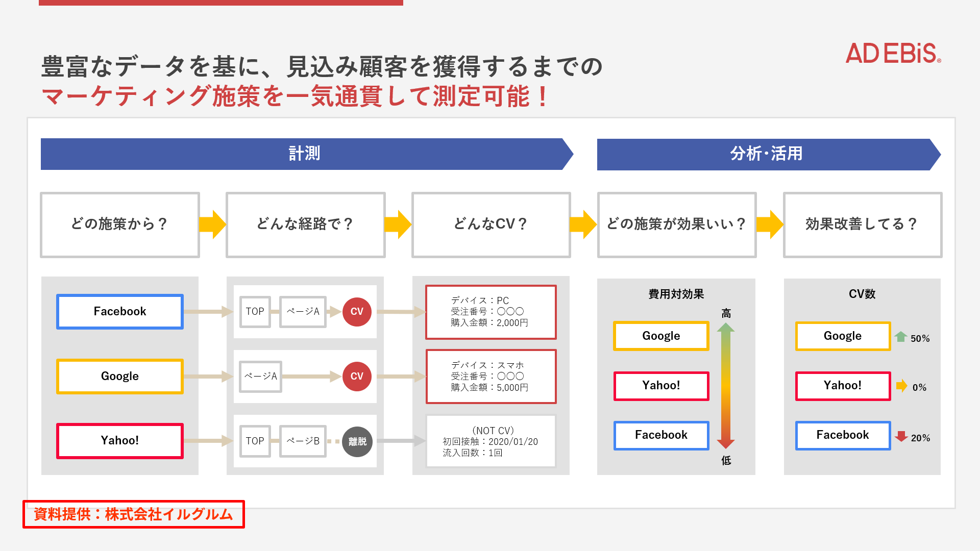Click Google under 費用対効果
Image resolution: width=980 pixels, height=551 pixels.
tap(661, 336)
